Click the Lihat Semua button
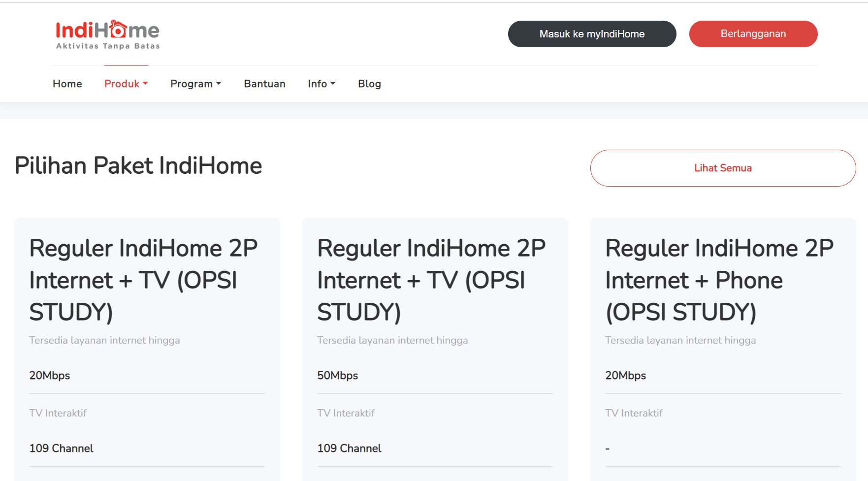 pyautogui.click(x=722, y=168)
